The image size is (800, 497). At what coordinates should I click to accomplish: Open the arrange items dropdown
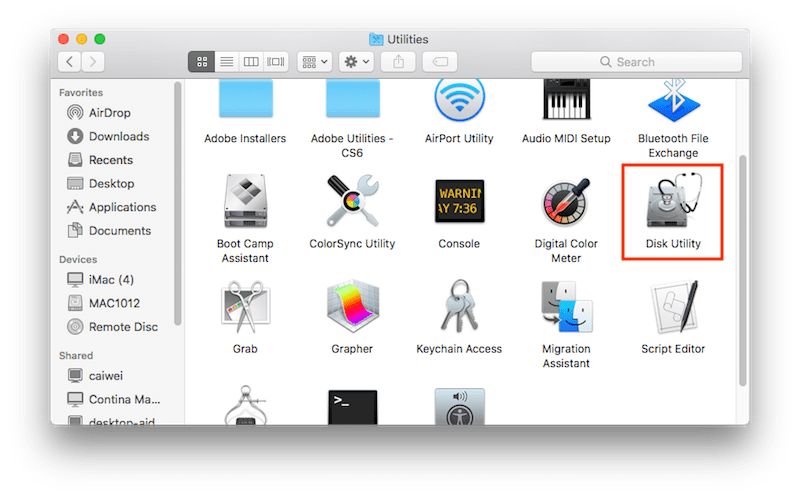pyautogui.click(x=314, y=62)
